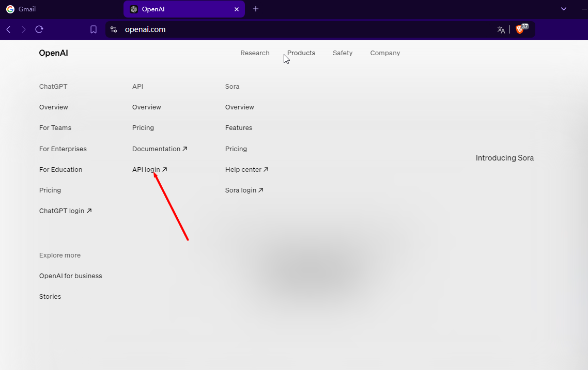Open Sora Help center link
Image resolution: width=588 pixels, height=370 pixels.
pos(247,169)
